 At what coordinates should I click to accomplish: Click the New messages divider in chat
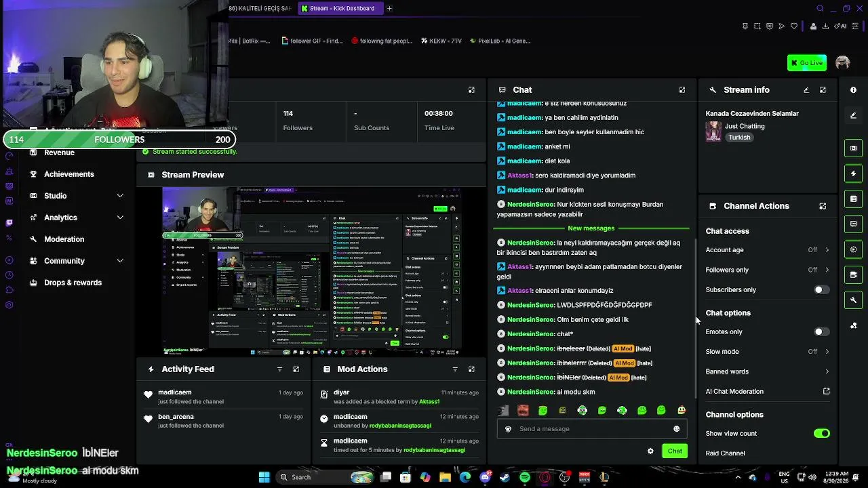[591, 228]
